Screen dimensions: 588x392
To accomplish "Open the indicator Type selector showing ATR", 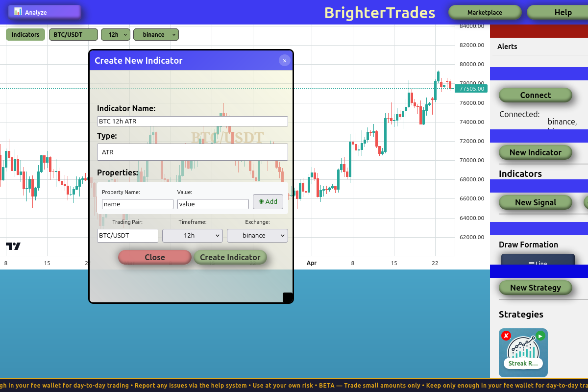I will point(193,152).
